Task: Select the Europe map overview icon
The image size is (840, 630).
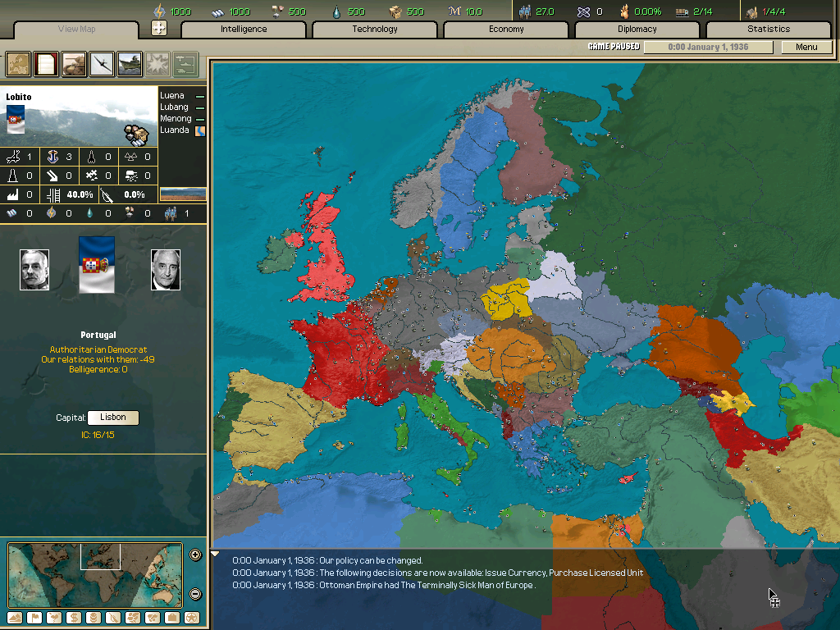Action: (17, 63)
